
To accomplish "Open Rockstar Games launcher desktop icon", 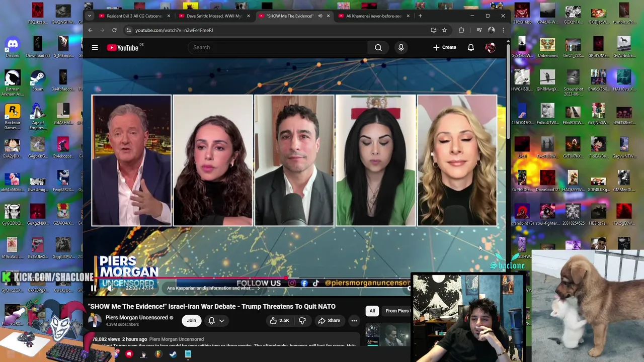I will pos(13,117).
